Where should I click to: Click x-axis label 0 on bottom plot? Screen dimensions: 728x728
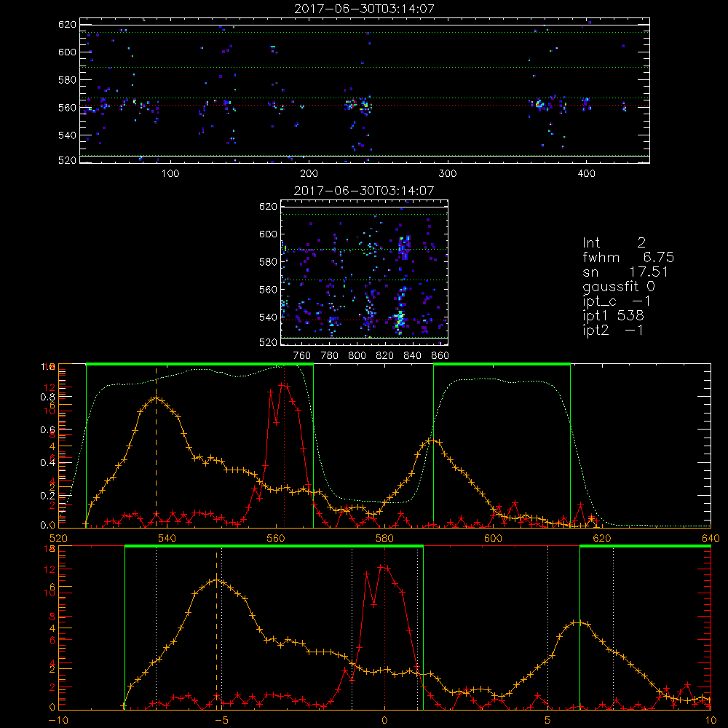click(384, 721)
